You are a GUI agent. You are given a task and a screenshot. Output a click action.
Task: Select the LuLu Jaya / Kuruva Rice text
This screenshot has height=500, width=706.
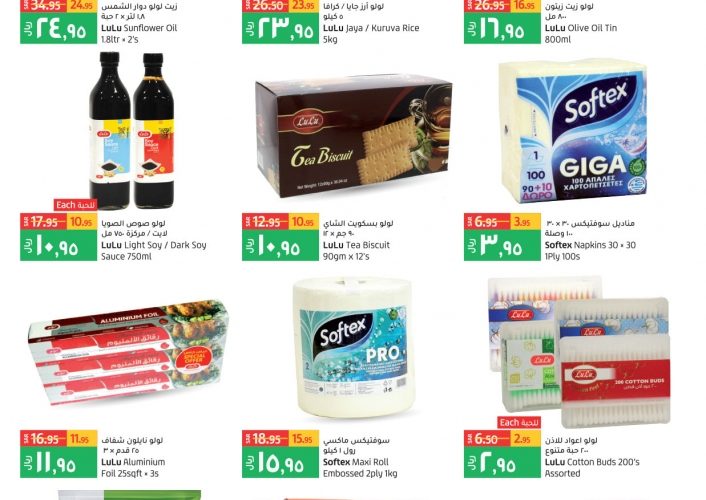point(371,33)
